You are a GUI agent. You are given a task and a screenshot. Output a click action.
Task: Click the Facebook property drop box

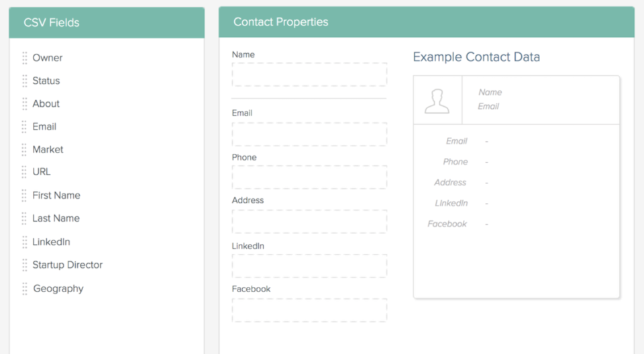point(309,310)
